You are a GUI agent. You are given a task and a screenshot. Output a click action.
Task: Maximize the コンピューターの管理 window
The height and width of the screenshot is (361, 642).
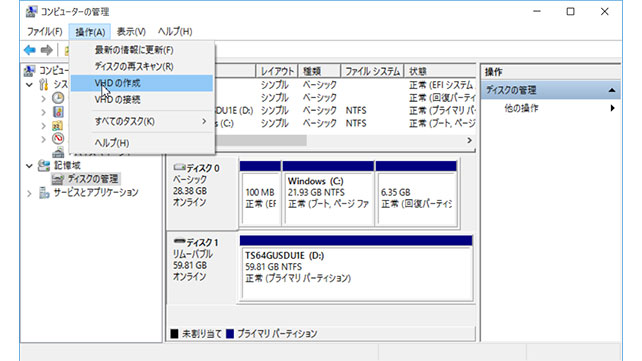point(570,11)
